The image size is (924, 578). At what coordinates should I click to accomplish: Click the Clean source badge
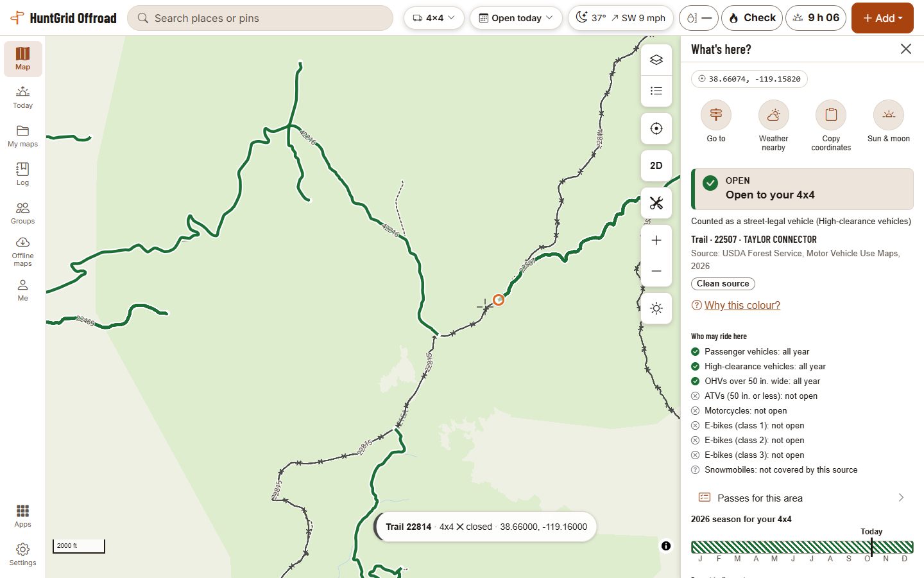723,284
